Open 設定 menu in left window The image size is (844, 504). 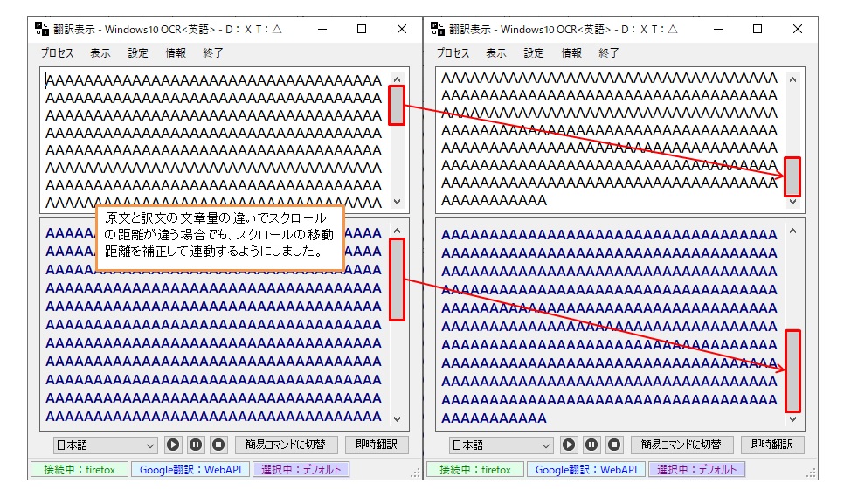(138, 52)
